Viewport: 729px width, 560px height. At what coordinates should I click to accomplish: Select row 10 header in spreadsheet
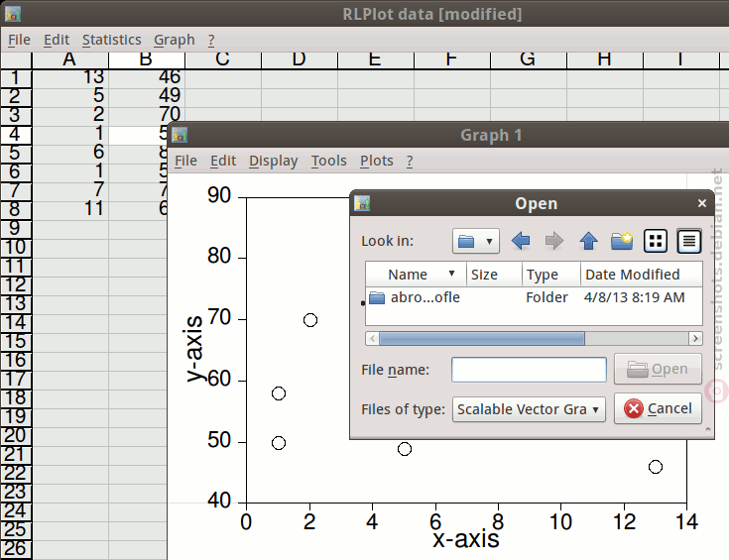pos(16,247)
